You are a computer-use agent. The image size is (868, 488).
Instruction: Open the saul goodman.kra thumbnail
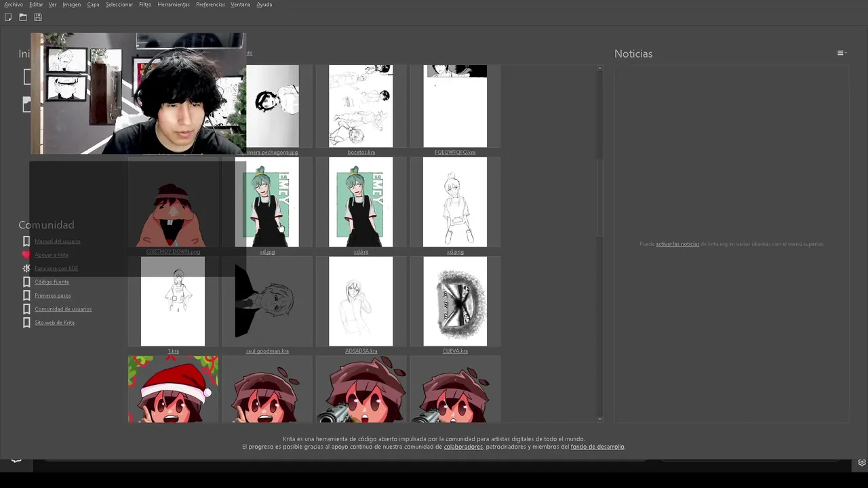(x=267, y=301)
